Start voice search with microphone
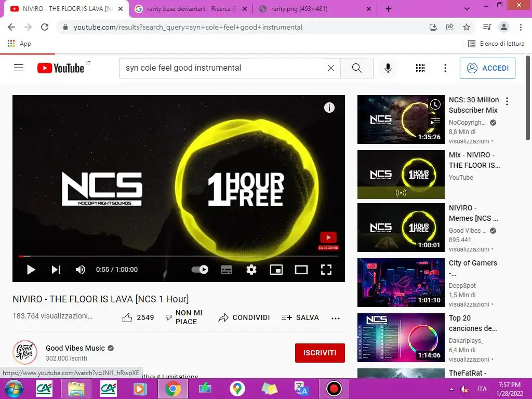Viewport: 532px width, 399px height. pos(388,68)
